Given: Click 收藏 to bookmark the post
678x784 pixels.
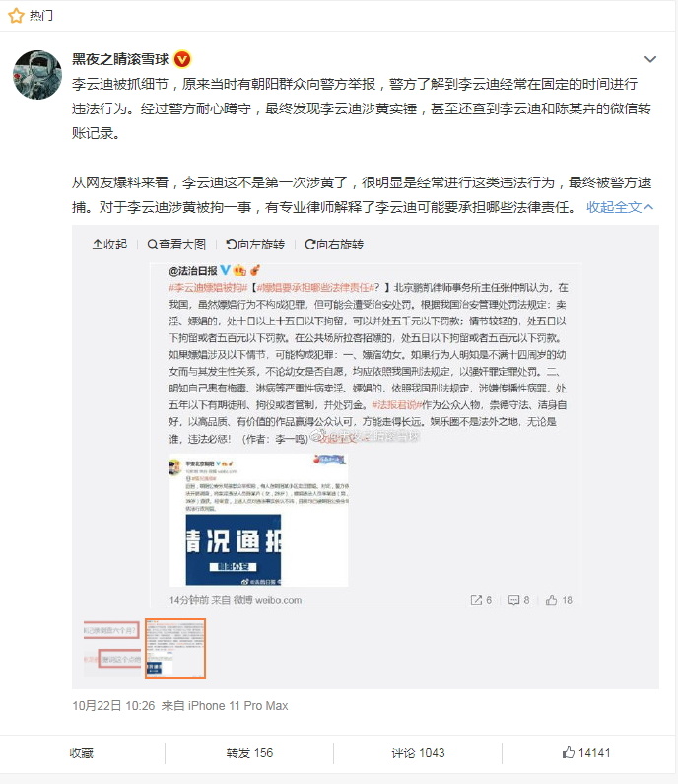Looking at the screenshot, I should [82, 753].
